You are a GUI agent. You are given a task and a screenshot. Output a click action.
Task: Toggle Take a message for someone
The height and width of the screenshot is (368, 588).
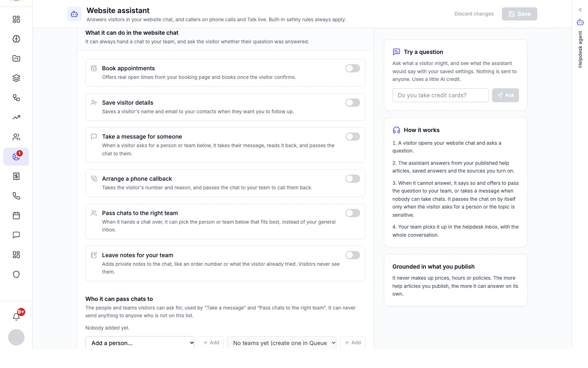click(353, 137)
